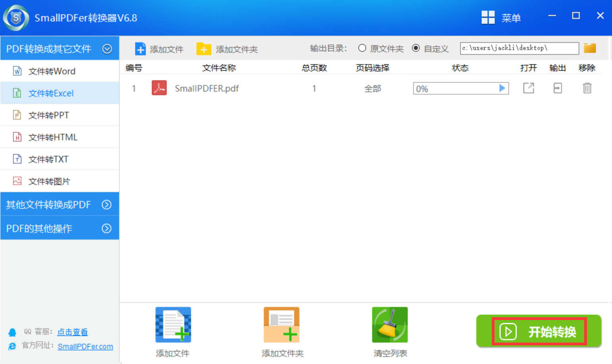
Task: Open the 点击查看 QQ support link
Action: [73, 332]
